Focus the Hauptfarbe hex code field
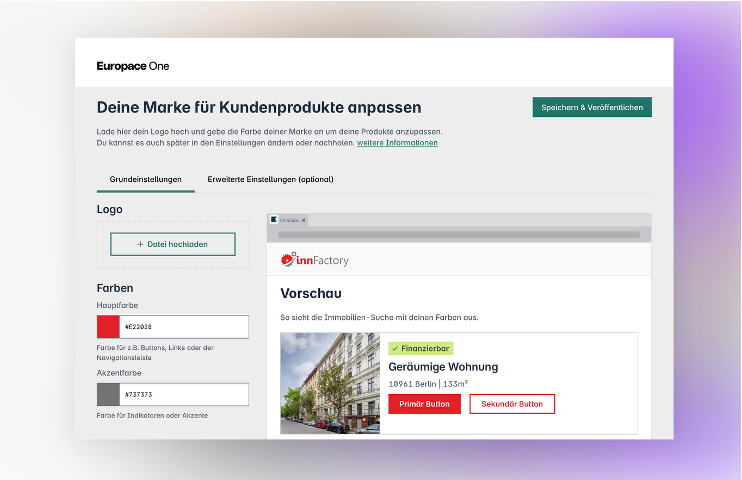This screenshot has height=480, width=742. click(x=184, y=327)
